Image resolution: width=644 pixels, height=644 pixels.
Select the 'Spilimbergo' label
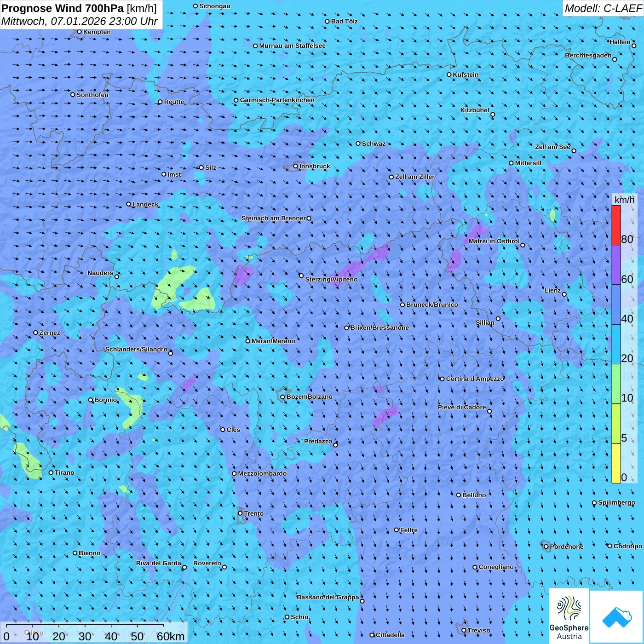tap(616, 502)
